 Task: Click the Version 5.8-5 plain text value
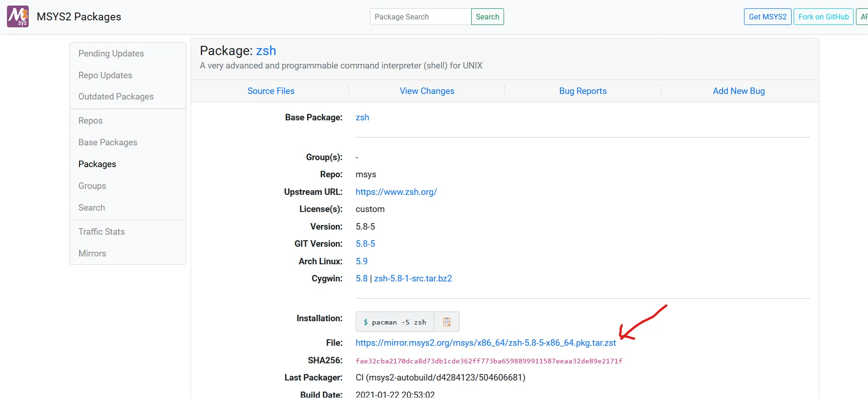point(365,226)
